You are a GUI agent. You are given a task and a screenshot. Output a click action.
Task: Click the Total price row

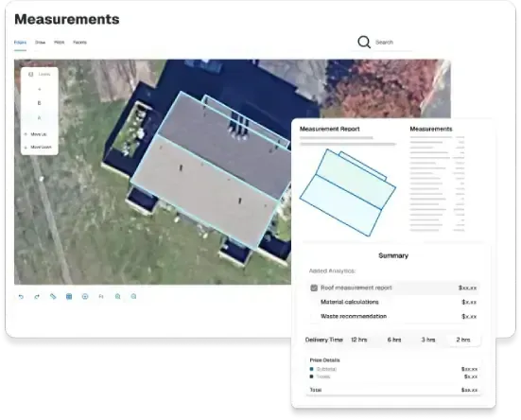(x=393, y=390)
